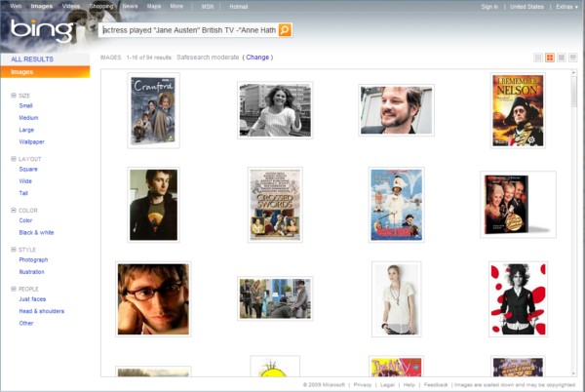This screenshot has height=392, width=585.
Task: Click the results vertical scrollbar thumb
Action: point(574,92)
